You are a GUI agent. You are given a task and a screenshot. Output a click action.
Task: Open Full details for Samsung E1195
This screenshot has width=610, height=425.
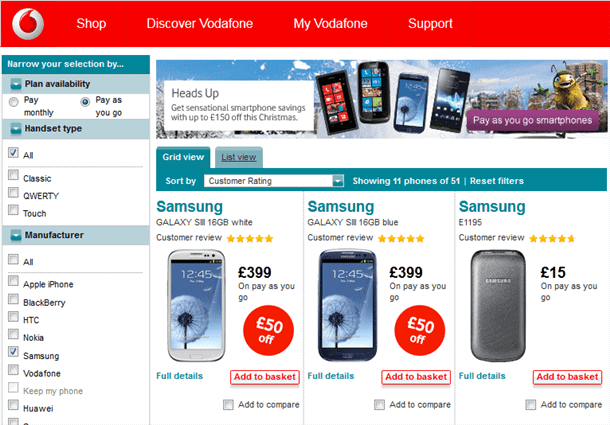click(x=482, y=376)
